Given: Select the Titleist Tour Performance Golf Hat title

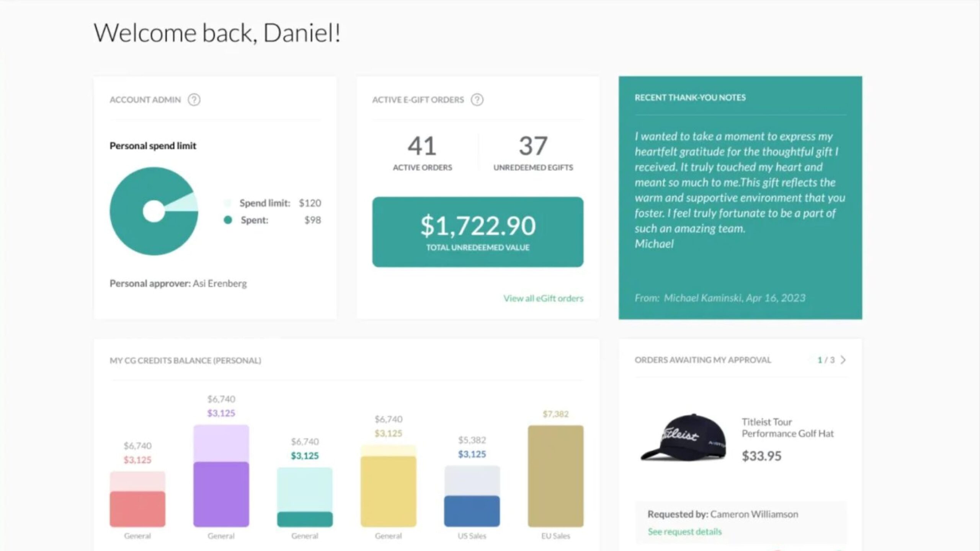Looking at the screenshot, I should point(787,428).
